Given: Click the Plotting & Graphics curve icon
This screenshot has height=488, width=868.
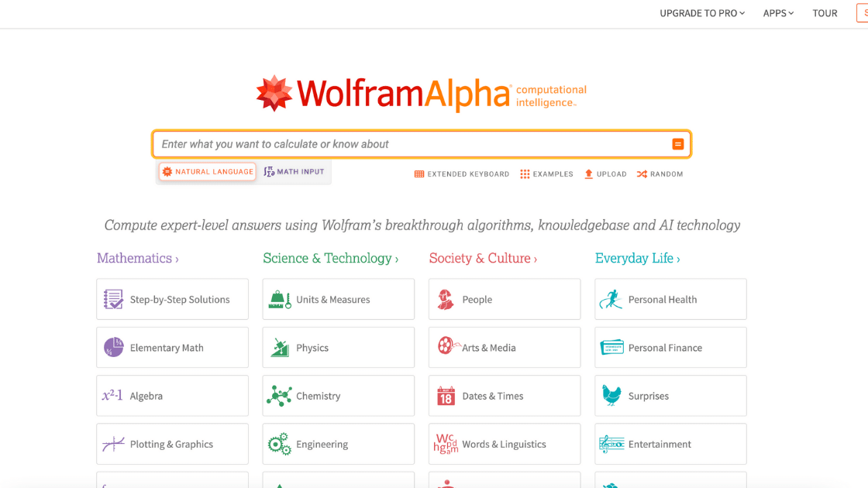Looking at the screenshot, I should tap(113, 444).
